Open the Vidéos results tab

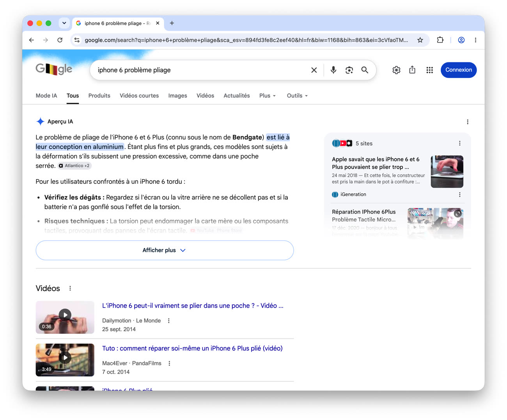pyautogui.click(x=205, y=95)
